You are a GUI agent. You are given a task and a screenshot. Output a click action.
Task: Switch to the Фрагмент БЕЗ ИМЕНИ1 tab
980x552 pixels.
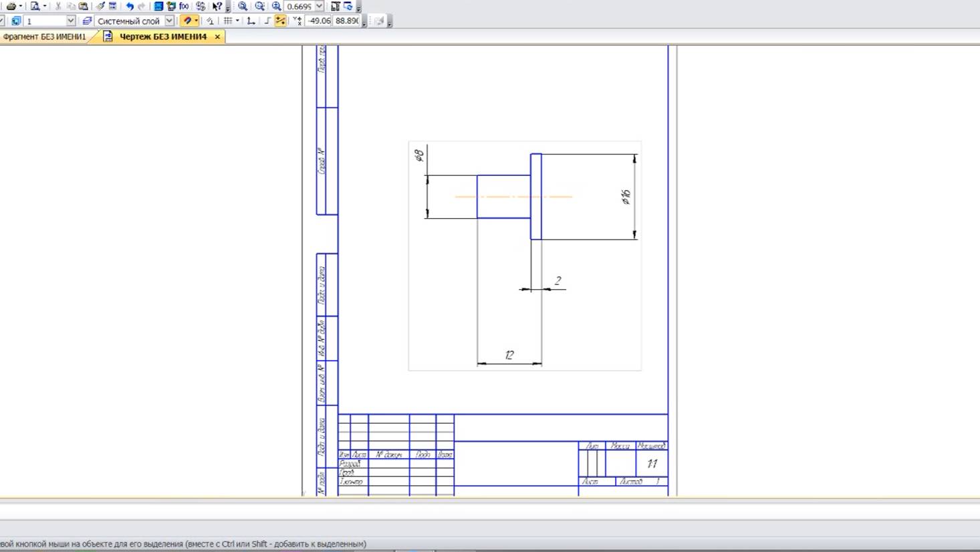pos(45,37)
